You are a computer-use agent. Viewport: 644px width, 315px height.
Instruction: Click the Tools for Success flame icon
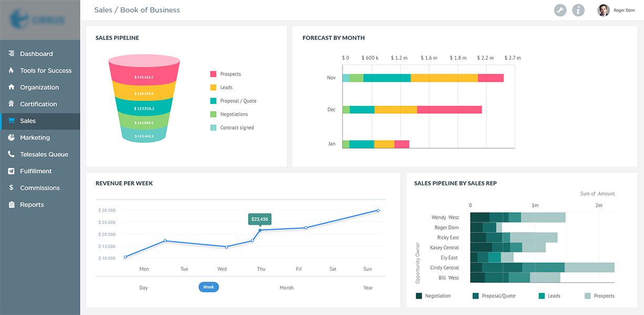[x=11, y=70]
